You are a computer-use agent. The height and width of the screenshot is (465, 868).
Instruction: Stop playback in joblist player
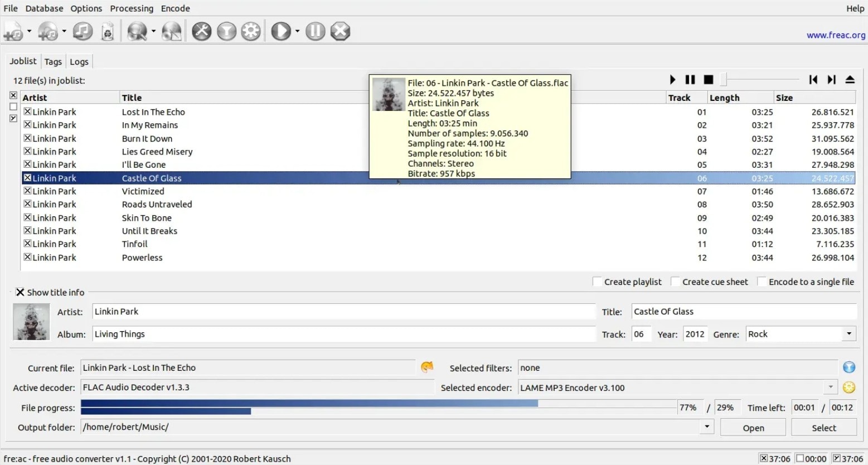tap(709, 80)
